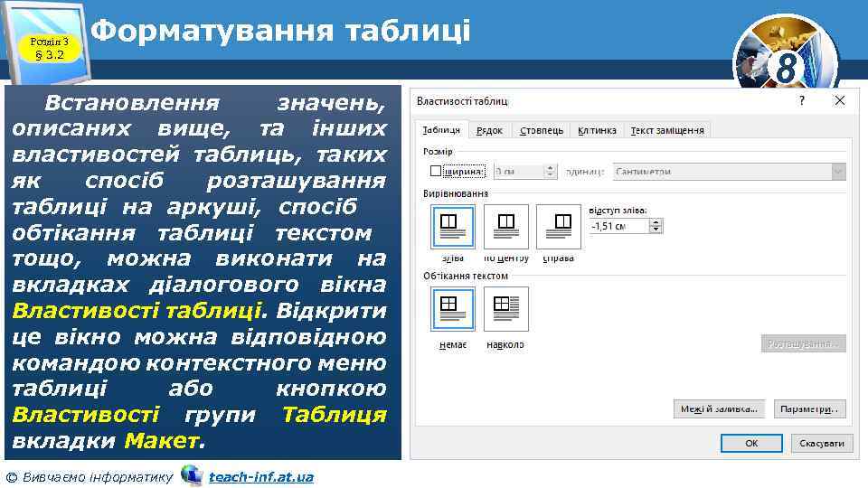
Task: Open the teach-inf.at.ua link
Action: coord(261,476)
